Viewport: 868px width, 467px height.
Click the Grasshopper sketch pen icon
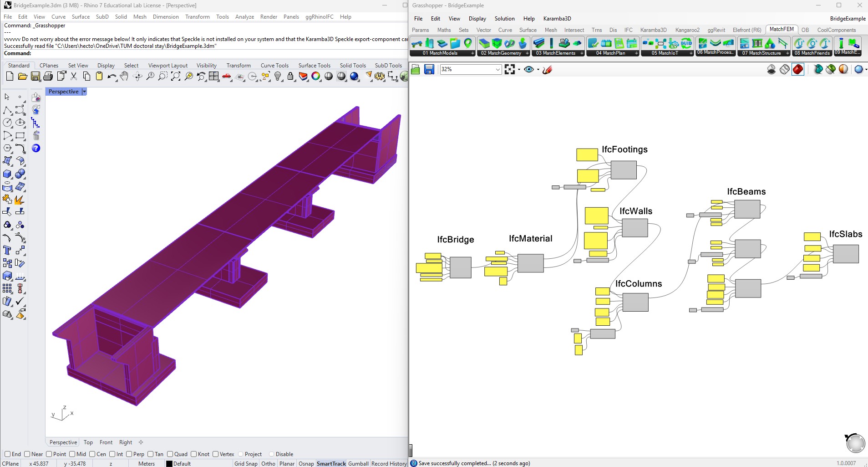click(547, 69)
